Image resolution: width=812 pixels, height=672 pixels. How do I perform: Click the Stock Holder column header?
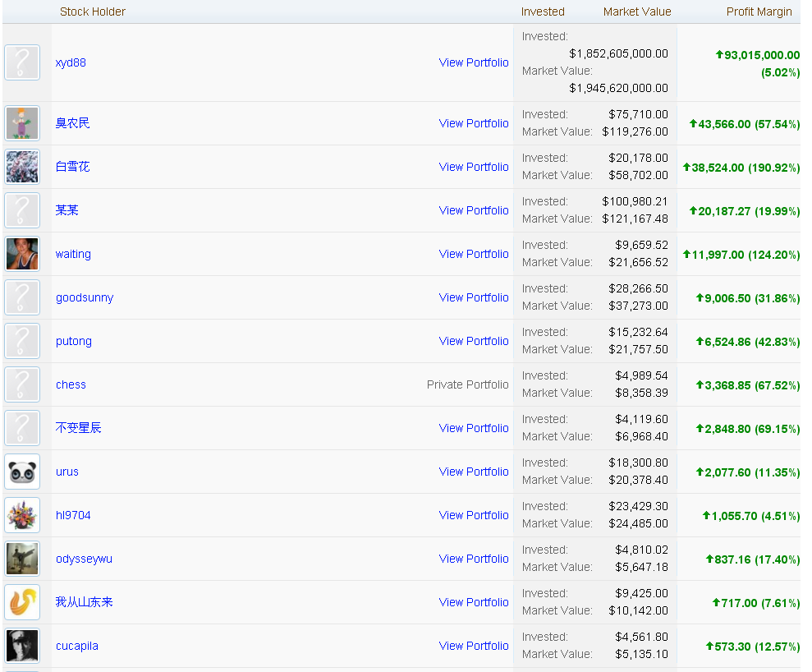pyautogui.click(x=93, y=12)
